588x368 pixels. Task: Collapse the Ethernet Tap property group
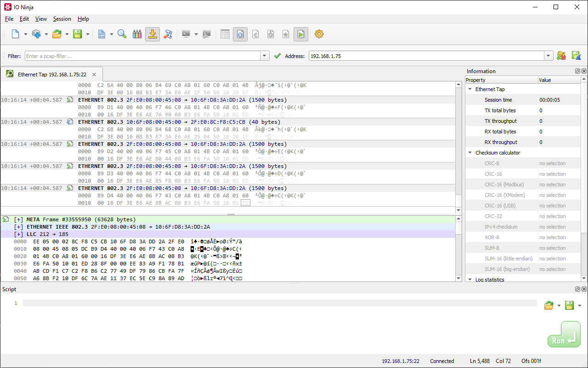(470, 89)
